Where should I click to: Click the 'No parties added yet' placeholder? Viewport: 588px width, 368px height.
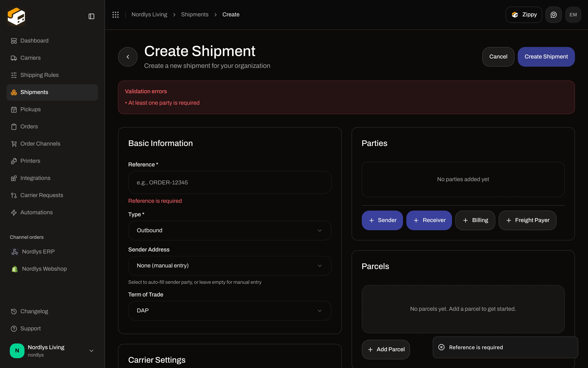pyautogui.click(x=463, y=179)
